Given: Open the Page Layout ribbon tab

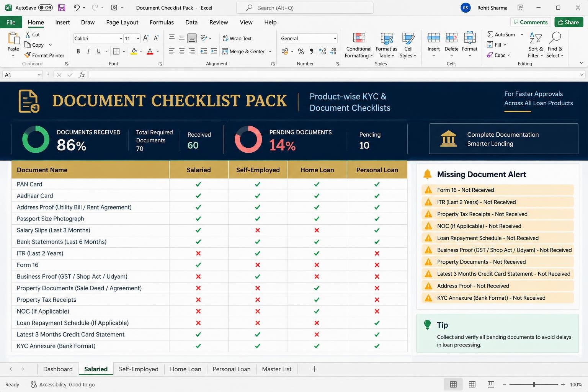Looking at the screenshot, I should (122, 22).
